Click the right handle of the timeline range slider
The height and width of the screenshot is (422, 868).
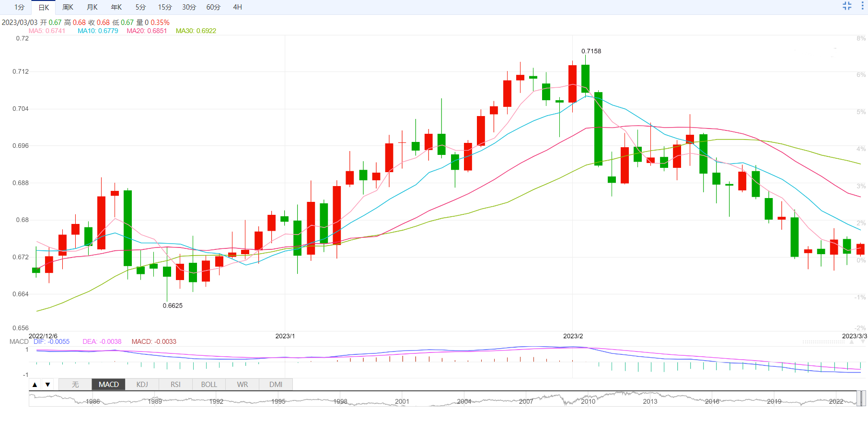(861, 399)
